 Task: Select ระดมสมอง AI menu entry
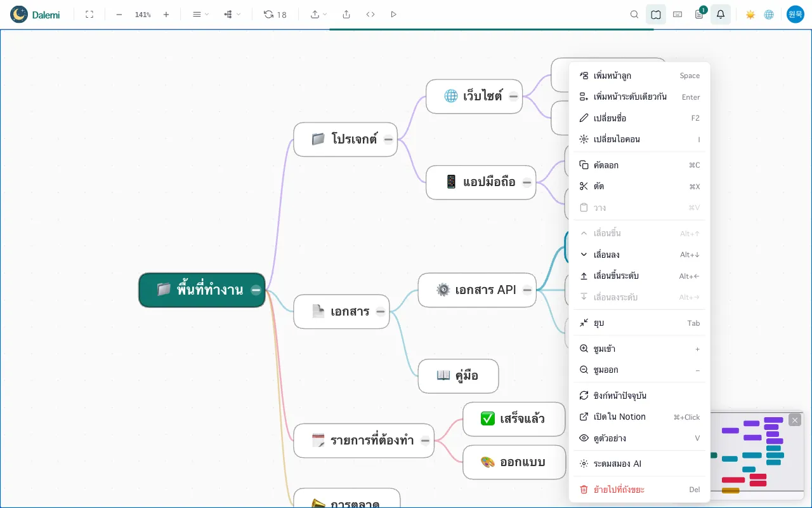[x=639, y=464]
